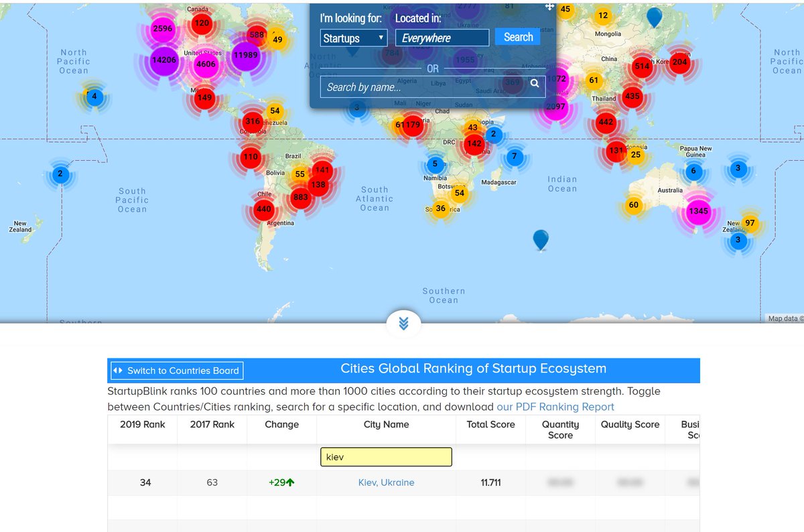Select the orange 97 cluster in New Zealand
The image size is (804, 532).
[x=750, y=222]
